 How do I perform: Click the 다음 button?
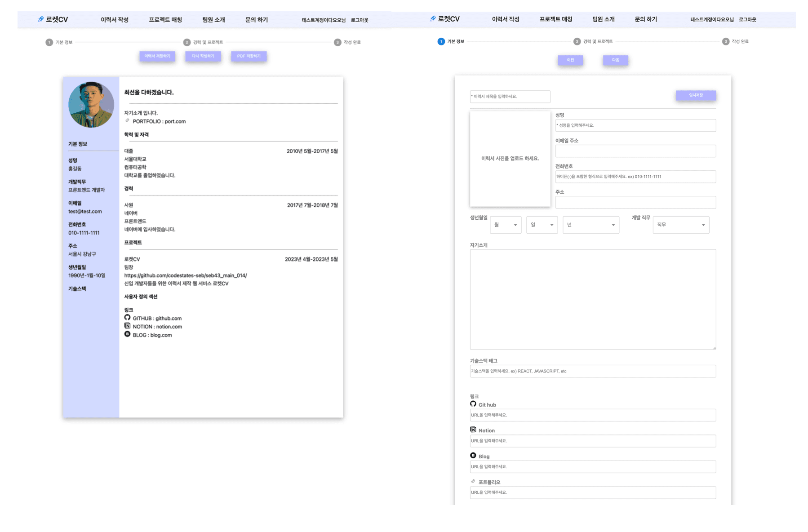click(x=616, y=60)
